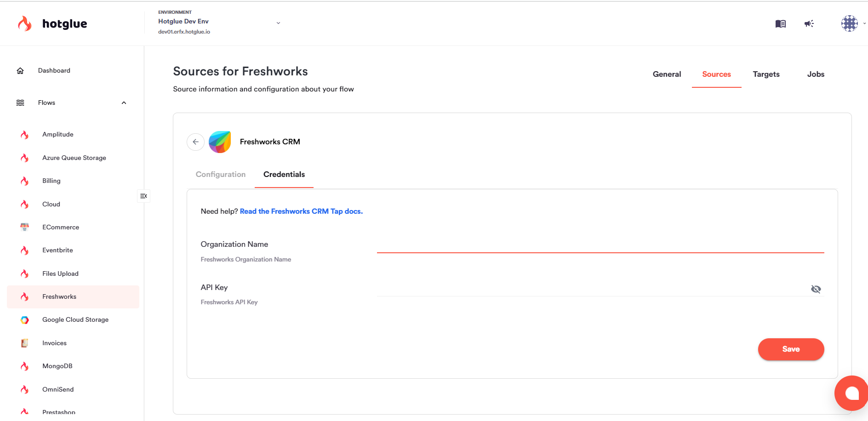Image resolution: width=868 pixels, height=421 pixels.
Task: Go back using the arrow button
Action: (x=195, y=142)
